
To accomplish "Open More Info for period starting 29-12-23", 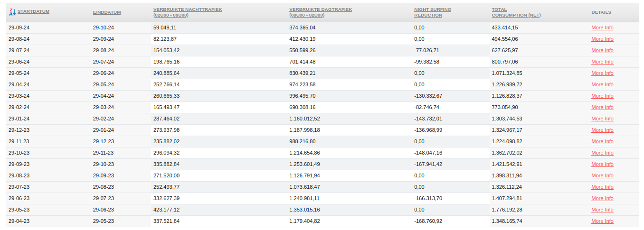I will point(602,130).
